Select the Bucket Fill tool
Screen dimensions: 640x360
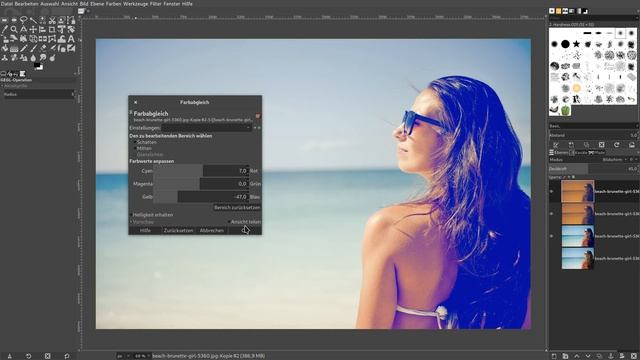5,49
